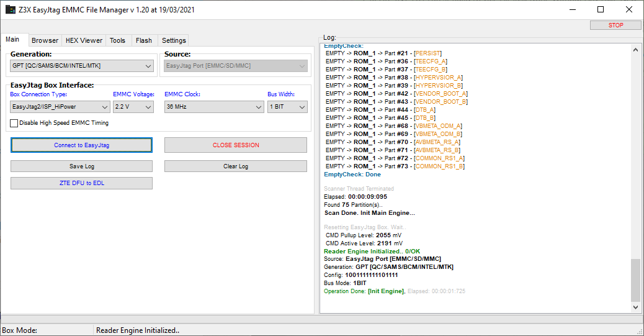Image resolution: width=644 pixels, height=336 pixels.
Task: Click the CLOSE SESSION button
Action: pos(236,145)
